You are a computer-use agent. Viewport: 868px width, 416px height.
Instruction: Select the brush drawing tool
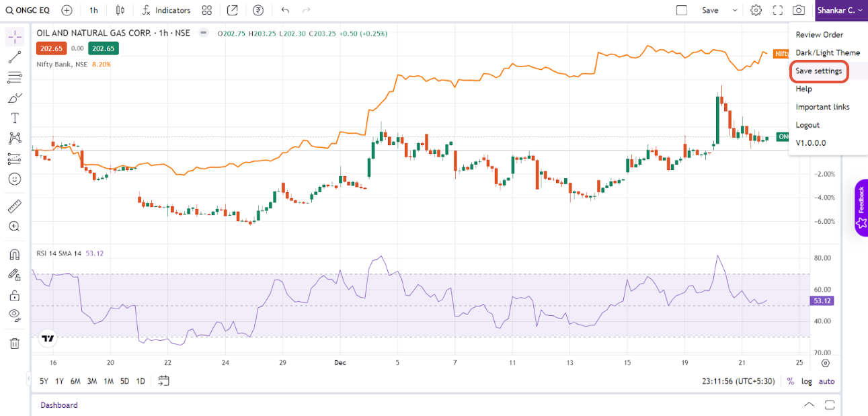[x=14, y=98]
